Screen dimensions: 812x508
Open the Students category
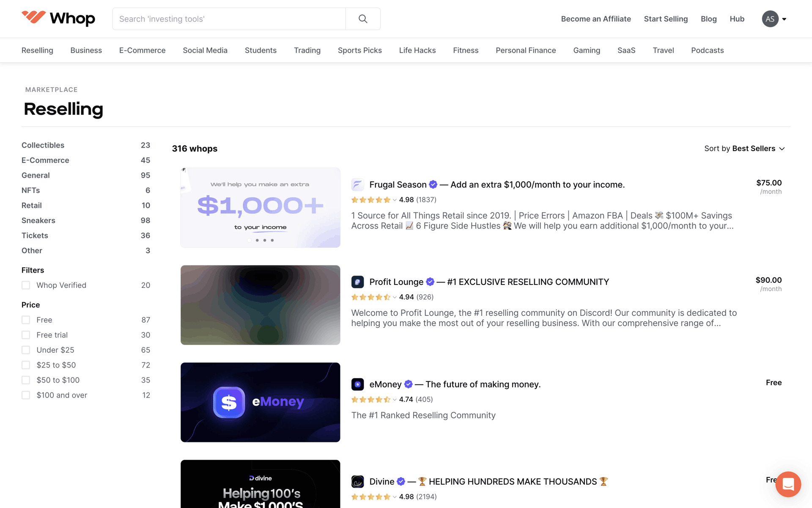click(x=261, y=50)
